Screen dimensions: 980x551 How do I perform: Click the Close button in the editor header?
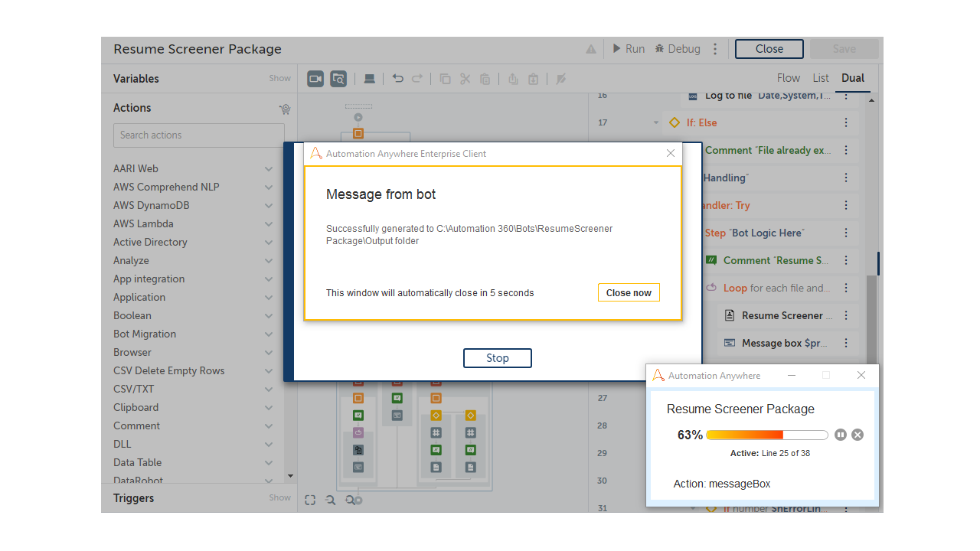tap(769, 49)
